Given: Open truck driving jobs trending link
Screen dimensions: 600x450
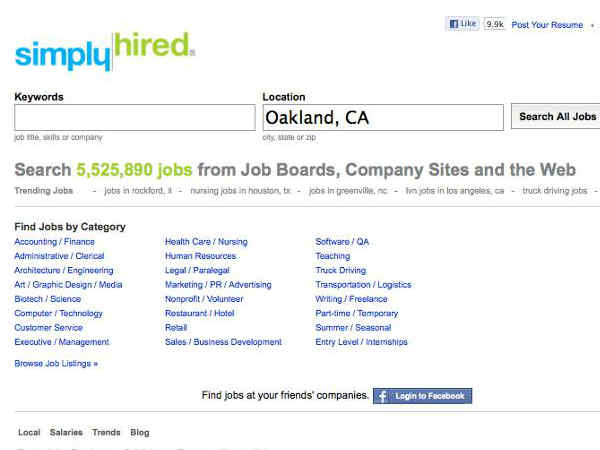Looking at the screenshot, I should pyautogui.click(x=554, y=190).
